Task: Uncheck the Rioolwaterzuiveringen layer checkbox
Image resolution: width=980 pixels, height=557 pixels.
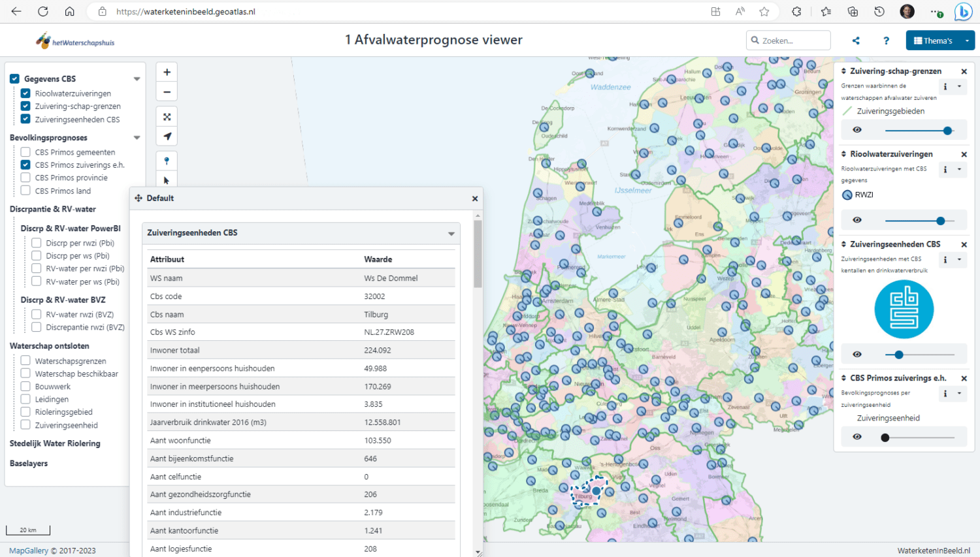Action: click(x=25, y=93)
